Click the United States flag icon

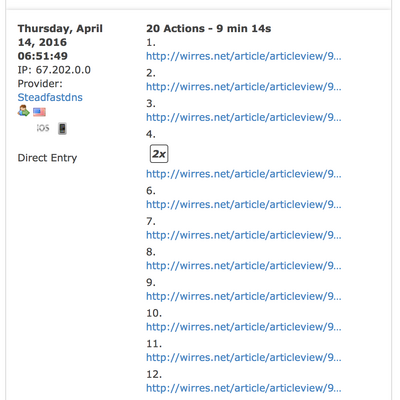pyautogui.click(x=39, y=112)
